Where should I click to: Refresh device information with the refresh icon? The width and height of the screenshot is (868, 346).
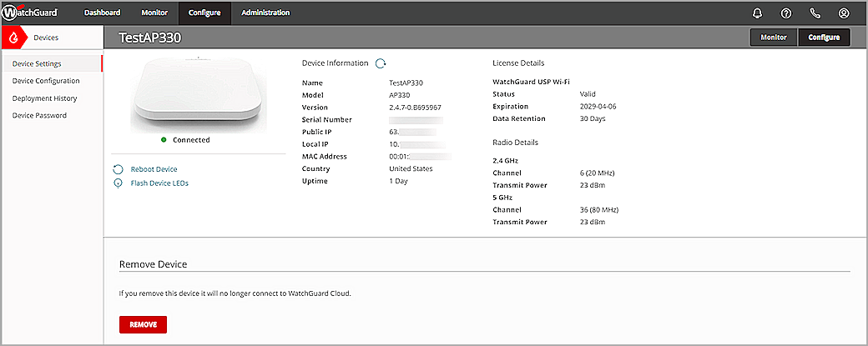click(381, 63)
